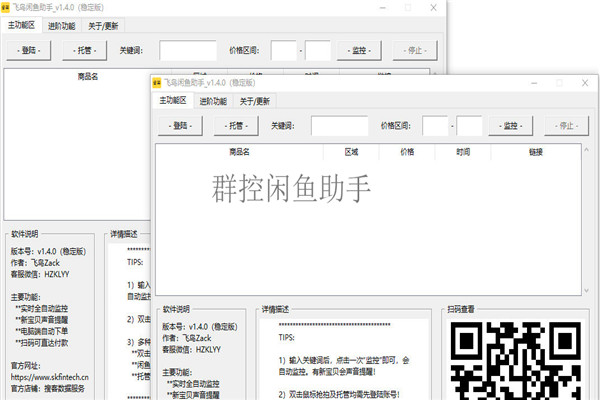Click the 登陆 button in back window

click(29, 50)
